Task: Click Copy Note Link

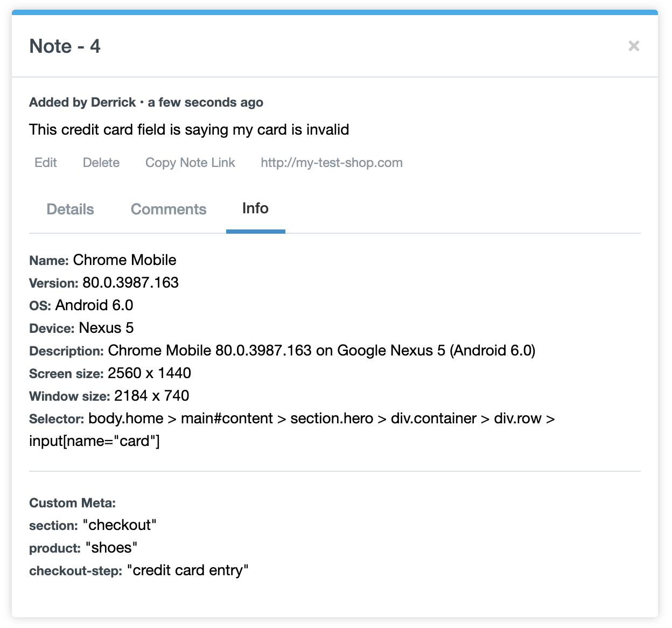Action: click(190, 163)
